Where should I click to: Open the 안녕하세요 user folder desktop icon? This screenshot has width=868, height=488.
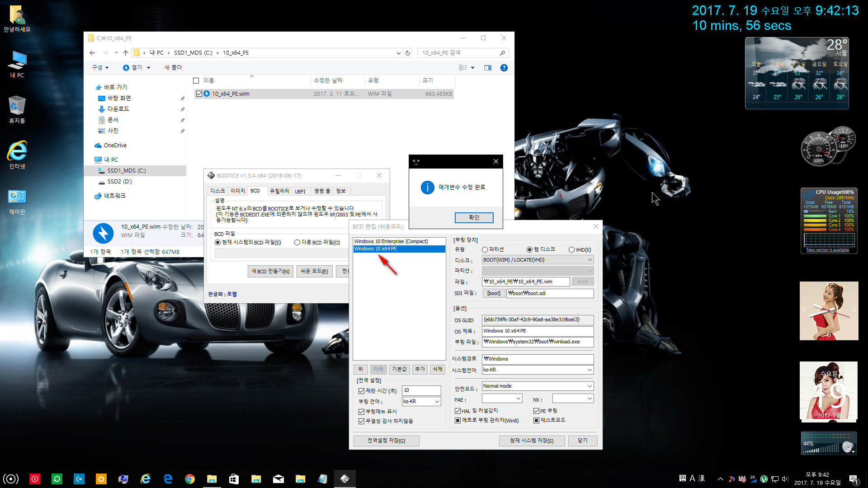pyautogui.click(x=17, y=19)
